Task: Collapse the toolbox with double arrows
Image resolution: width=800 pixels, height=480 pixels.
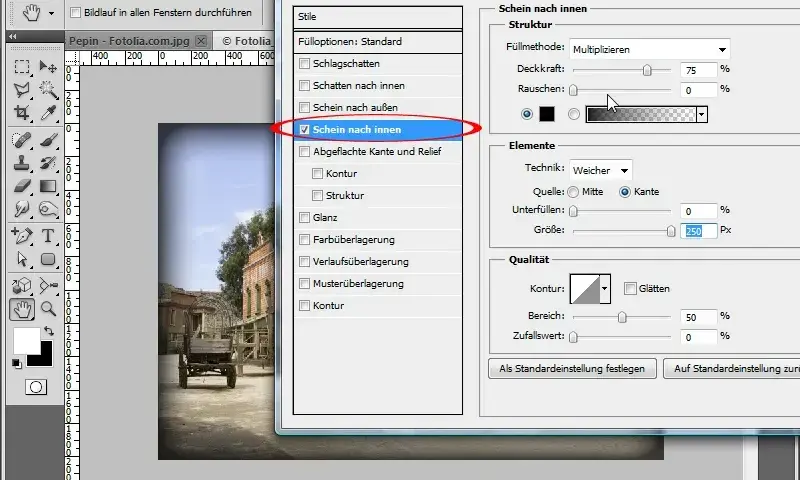Action: tap(13, 36)
